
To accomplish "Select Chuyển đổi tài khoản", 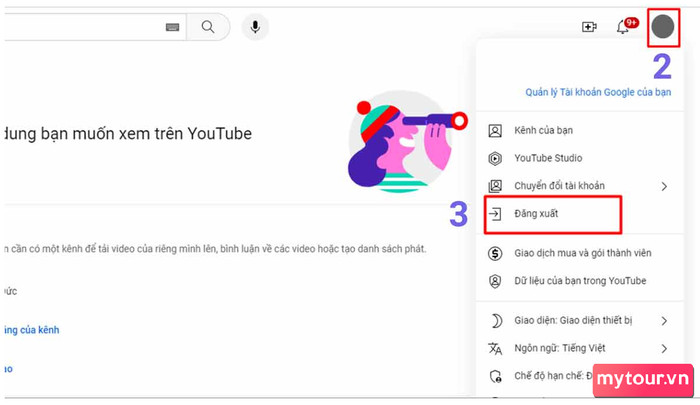I will point(580,186).
